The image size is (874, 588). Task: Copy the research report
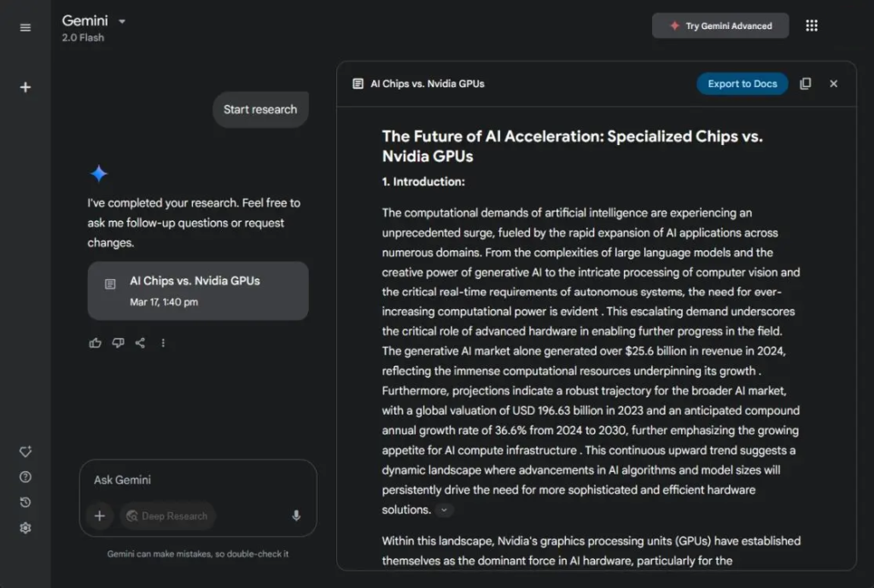[806, 84]
